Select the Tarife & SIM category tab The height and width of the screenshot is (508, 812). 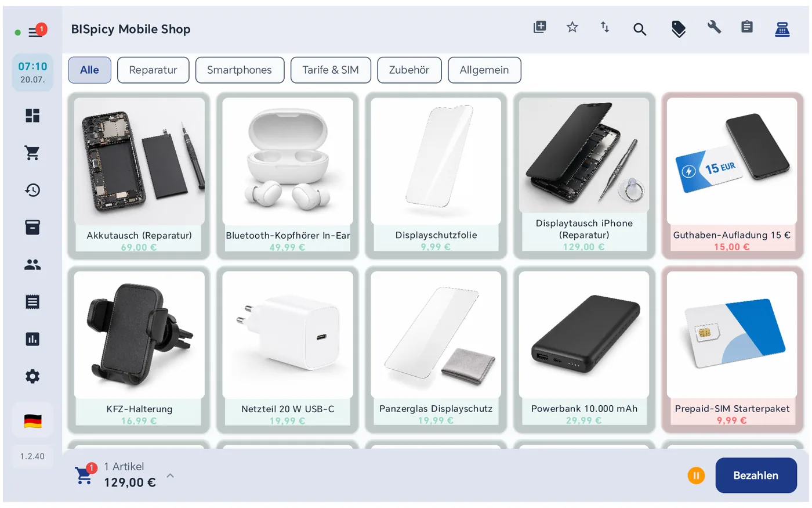tap(331, 70)
